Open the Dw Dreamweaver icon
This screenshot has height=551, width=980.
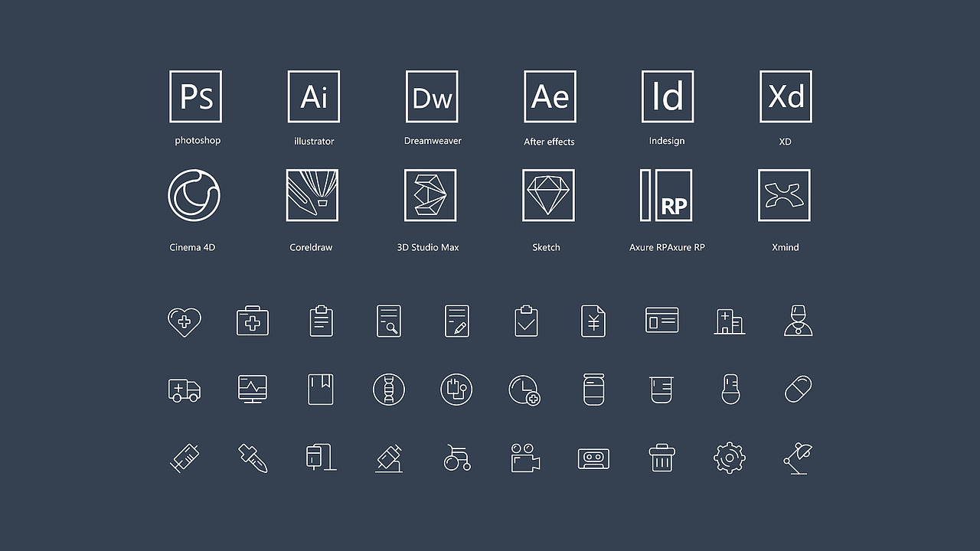(432, 96)
